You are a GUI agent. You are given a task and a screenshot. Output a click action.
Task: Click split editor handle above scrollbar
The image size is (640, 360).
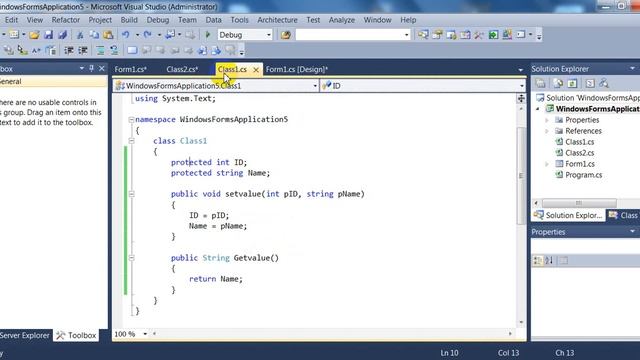coord(521,98)
